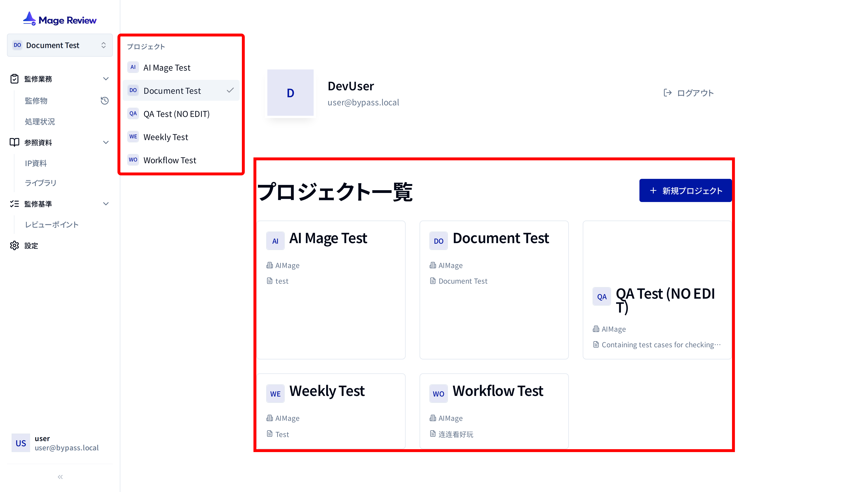Click the DO badge on the Document Test card
Viewport: 868px width, 492px height.
pyautogui.click(x=438, y=241)
